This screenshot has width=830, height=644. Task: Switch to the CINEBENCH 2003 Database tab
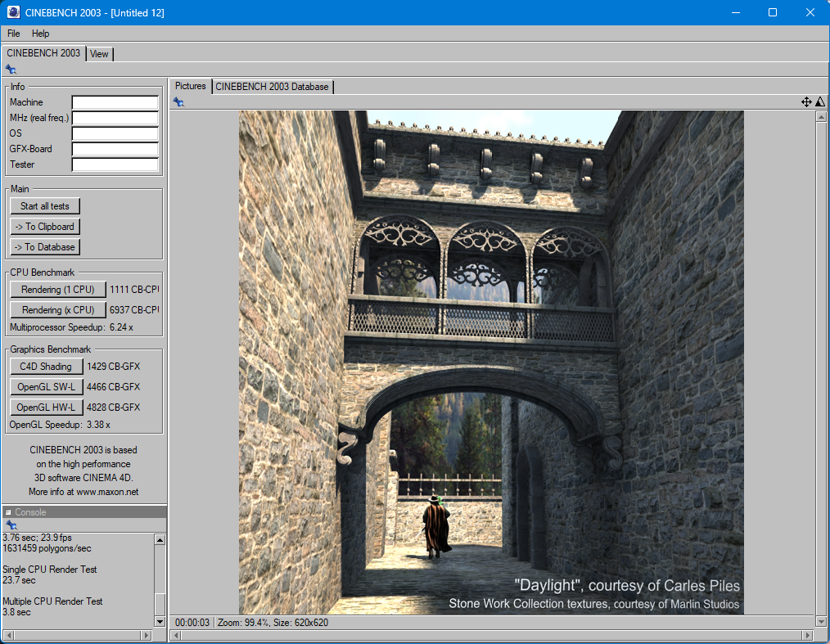tap(272, 87)
